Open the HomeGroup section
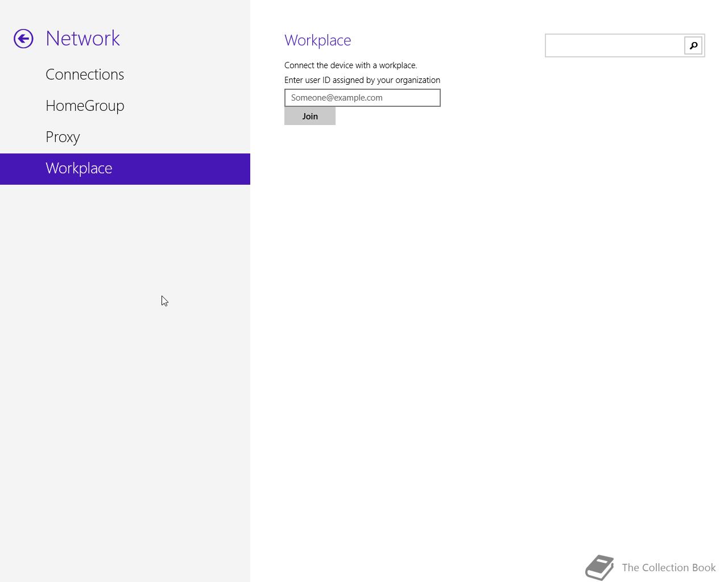Image resolution: width=728 pixels, height=582 pixels. 125,106
